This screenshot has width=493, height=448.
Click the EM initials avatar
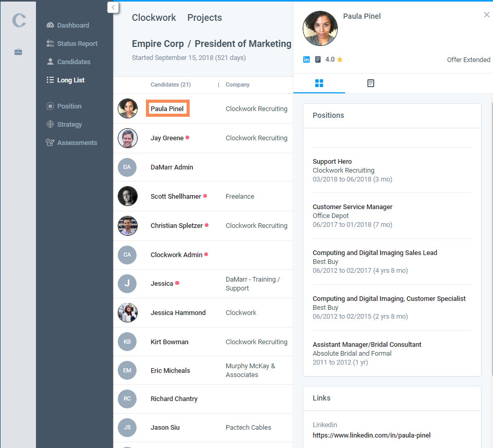127,370
